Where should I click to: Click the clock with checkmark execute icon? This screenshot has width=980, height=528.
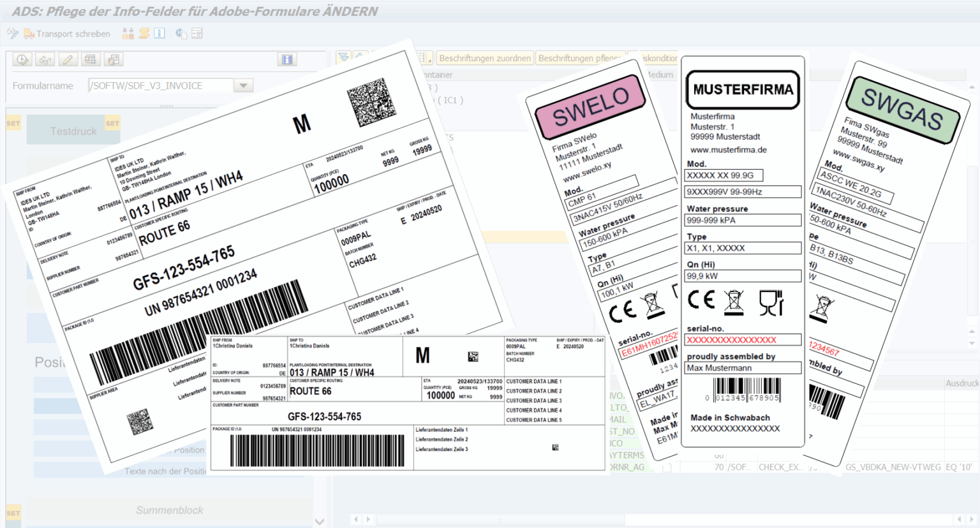[x=22, y=59]
